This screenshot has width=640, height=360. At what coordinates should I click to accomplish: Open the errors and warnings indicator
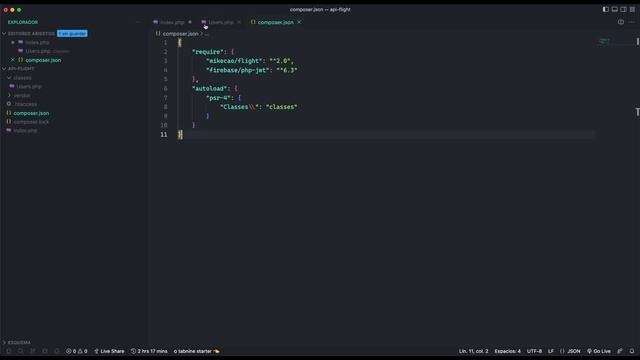(x=77, y=351)
